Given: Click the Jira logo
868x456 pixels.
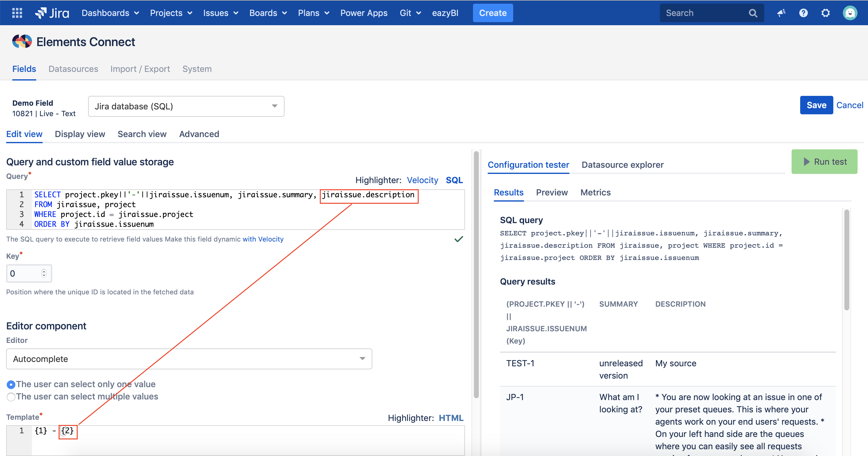Looking at the screenshot, I should [52, 13].
